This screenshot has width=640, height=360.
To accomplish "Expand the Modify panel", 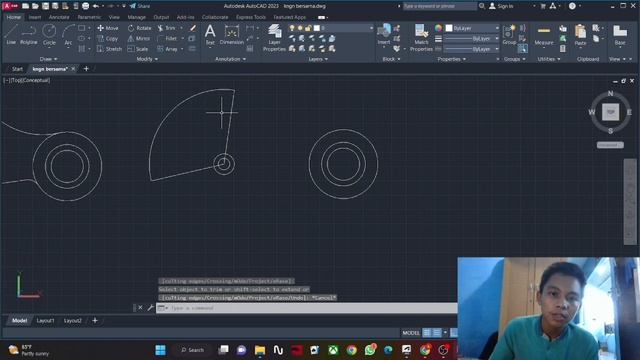I will click(147, 59).
